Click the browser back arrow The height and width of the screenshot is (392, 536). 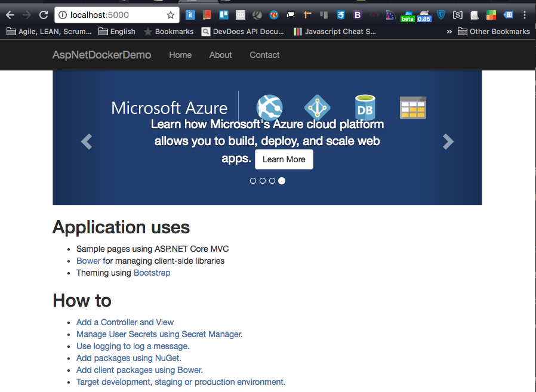(10, 15)
